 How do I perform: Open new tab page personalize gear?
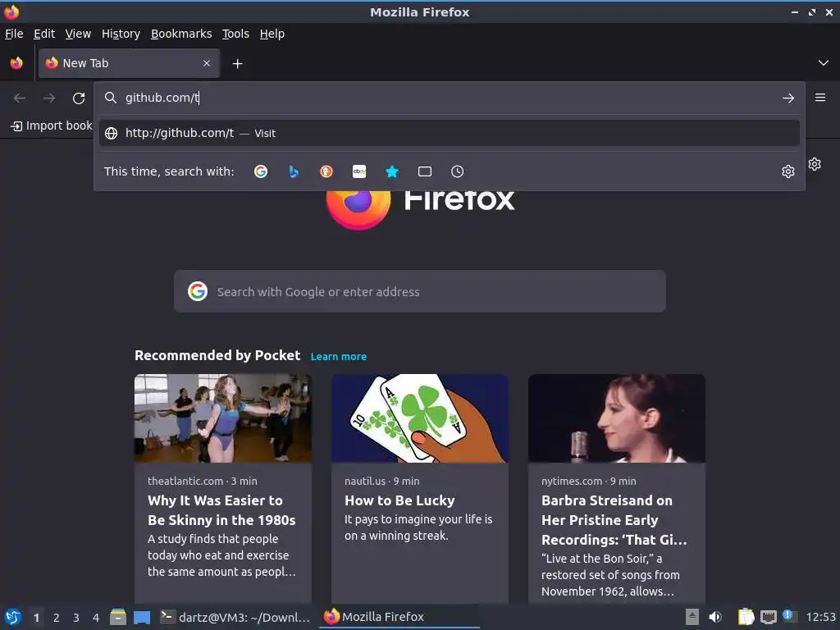815,164
